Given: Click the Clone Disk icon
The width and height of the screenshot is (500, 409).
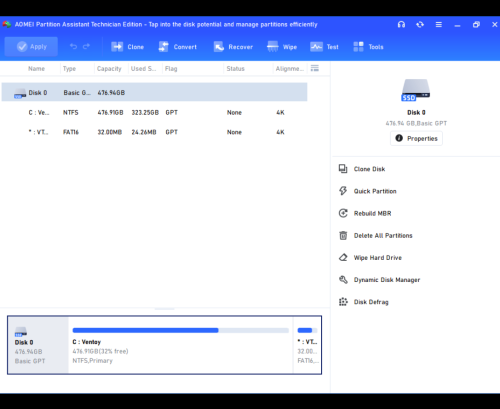Looking at the screenshot, I should pyautogui.click(x=343, y=169).
